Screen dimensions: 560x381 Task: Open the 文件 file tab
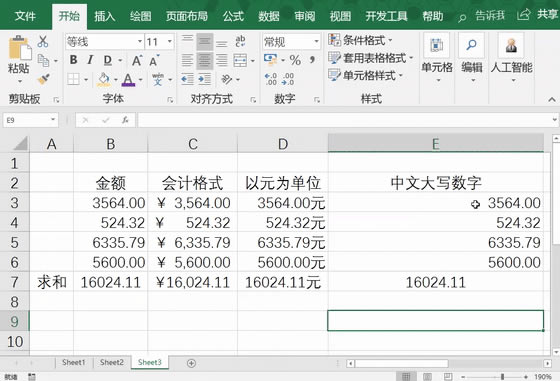[25, 16]
